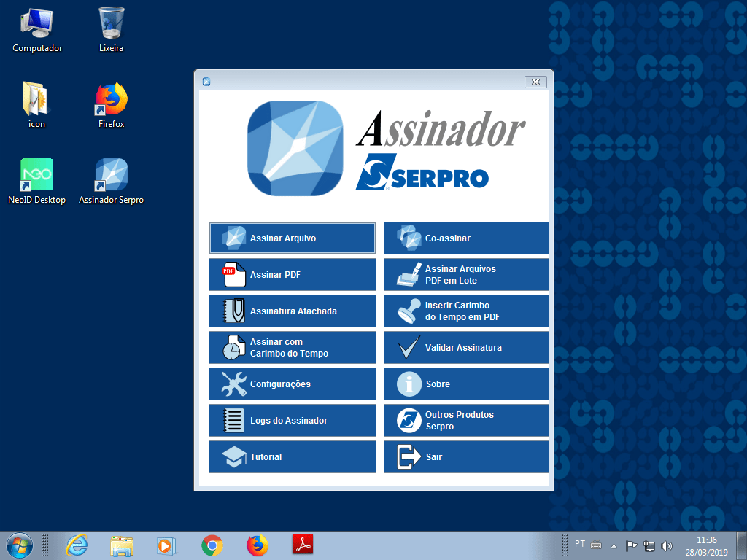
Task: Click the Assinar Arquivo button
Action: pyautogui.click(x=292, y=238)
